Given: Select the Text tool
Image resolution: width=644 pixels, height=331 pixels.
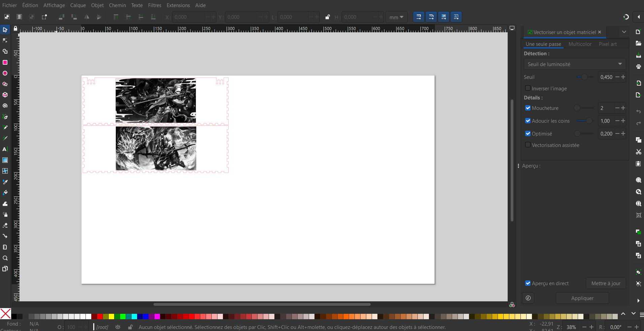Looking at the screenshot, I should [x=5, y=149].
